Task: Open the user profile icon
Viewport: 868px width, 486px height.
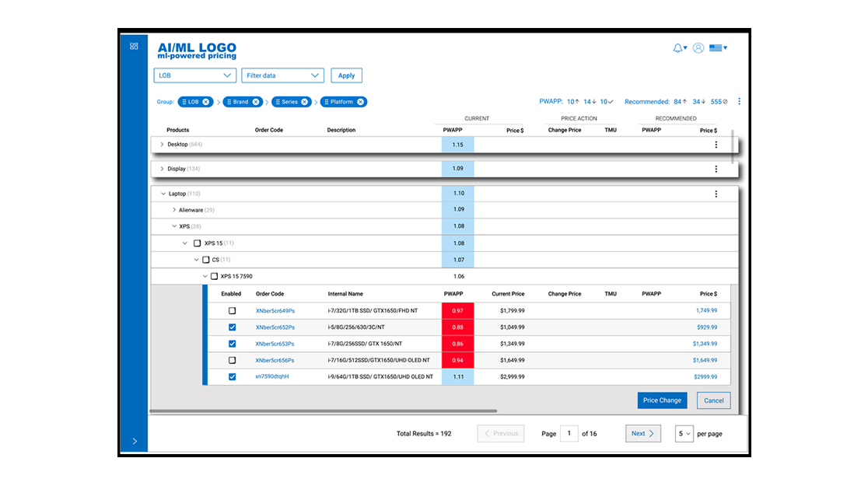Action: [x=698, y=48]
